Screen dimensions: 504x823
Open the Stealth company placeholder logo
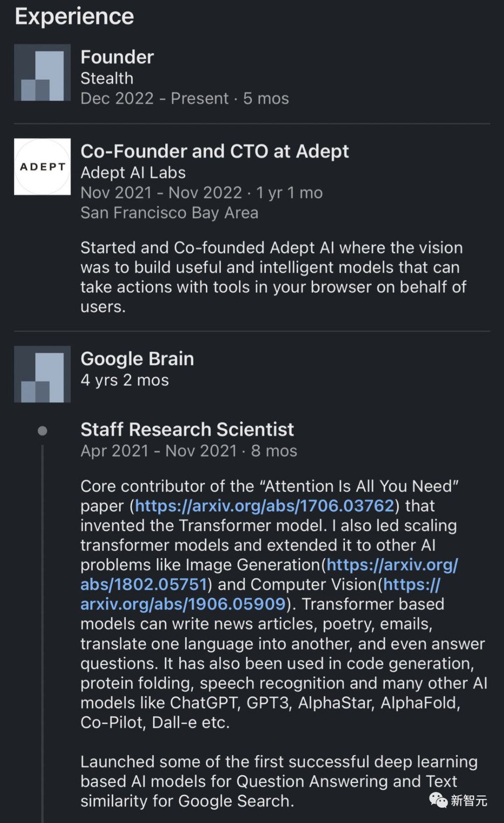point(42,72)
